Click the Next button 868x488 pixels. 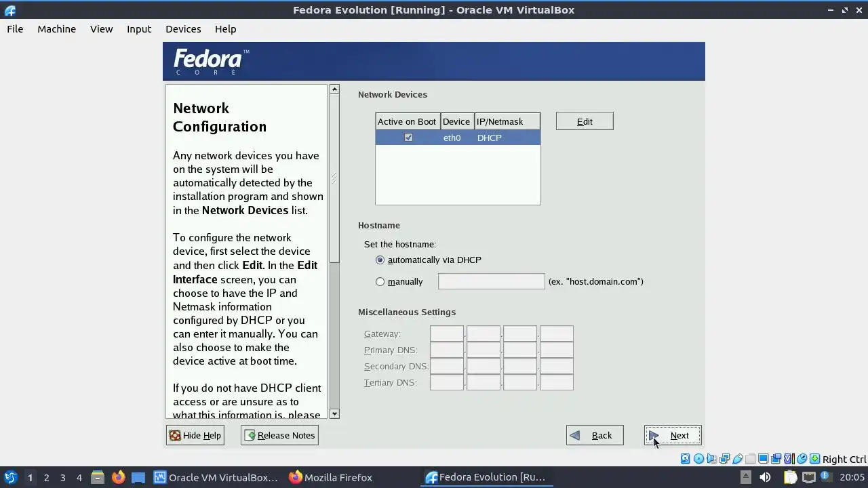tap(673, 436)
